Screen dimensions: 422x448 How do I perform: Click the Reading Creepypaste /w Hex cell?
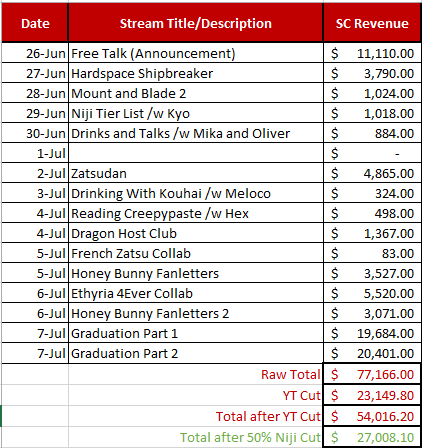(x=196, y=213)
